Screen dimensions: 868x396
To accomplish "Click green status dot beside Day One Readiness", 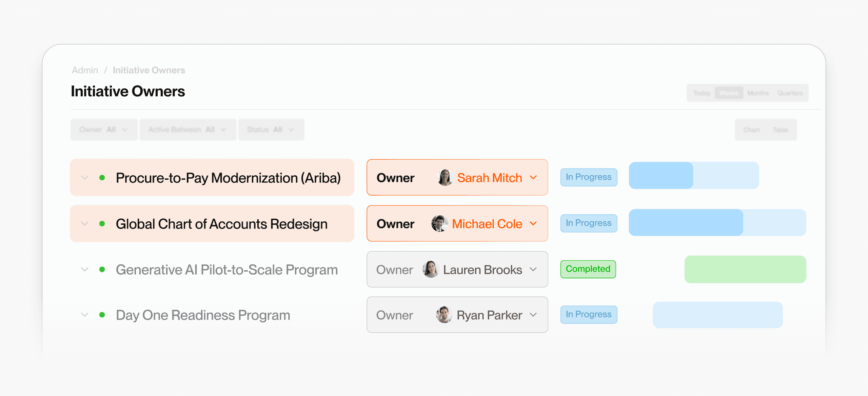I will (x=102, y=315).
